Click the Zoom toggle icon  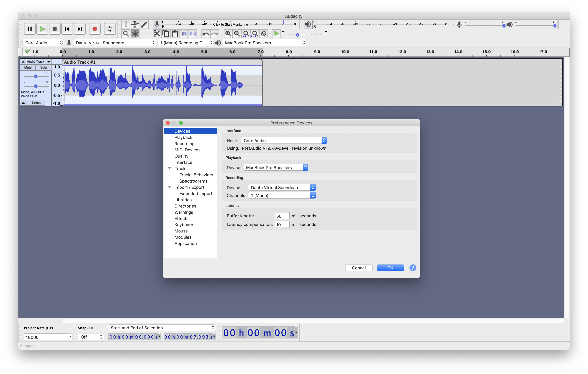264,34
